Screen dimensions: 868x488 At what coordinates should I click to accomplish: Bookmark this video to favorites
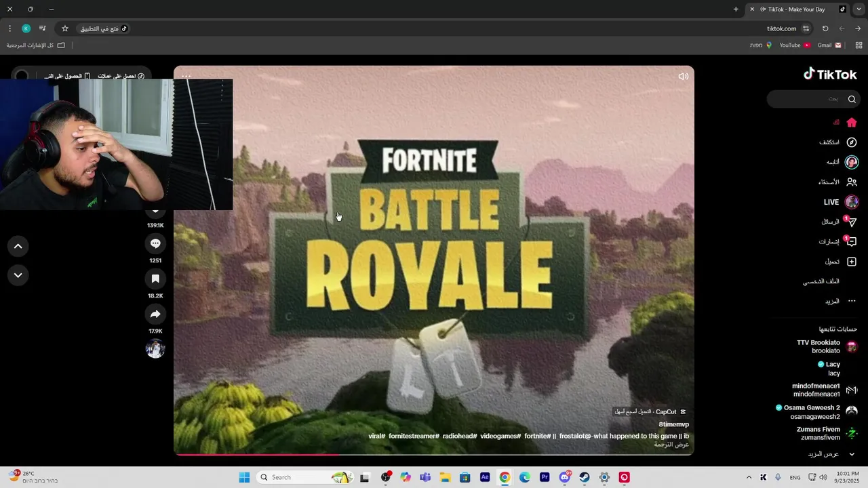coord(155,279)
